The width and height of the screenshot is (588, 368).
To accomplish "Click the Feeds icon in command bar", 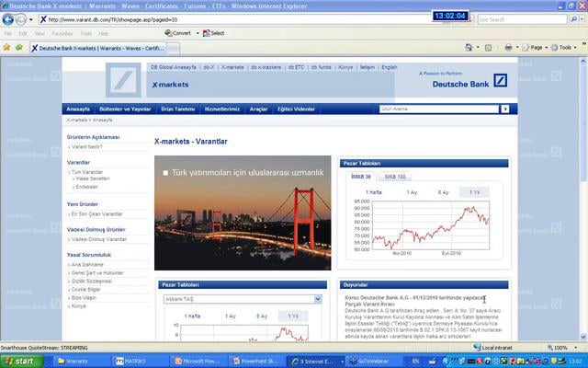I will (488, 48).
